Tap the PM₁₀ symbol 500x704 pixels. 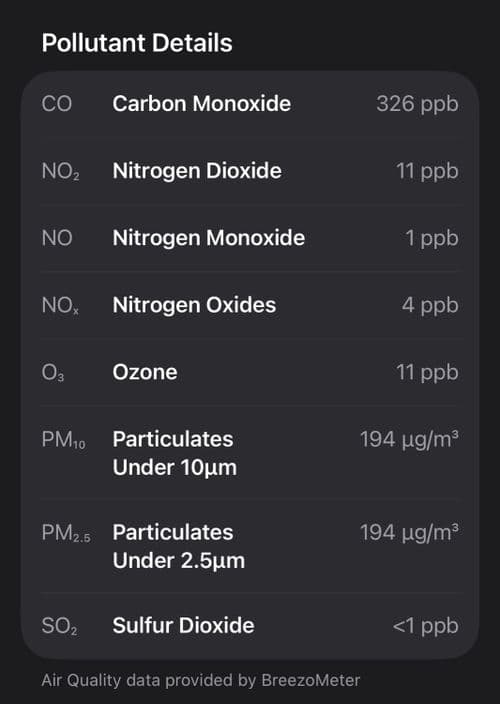(x=63, y=440)
